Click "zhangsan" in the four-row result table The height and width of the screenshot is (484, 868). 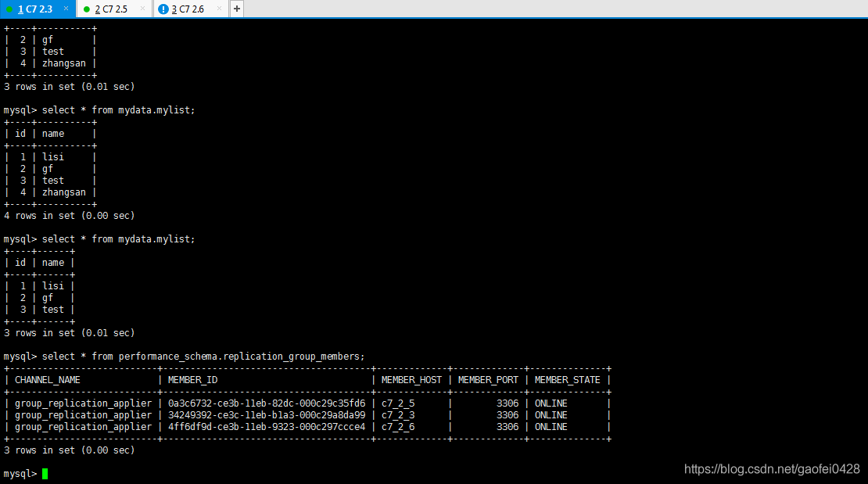click(63, 192)
